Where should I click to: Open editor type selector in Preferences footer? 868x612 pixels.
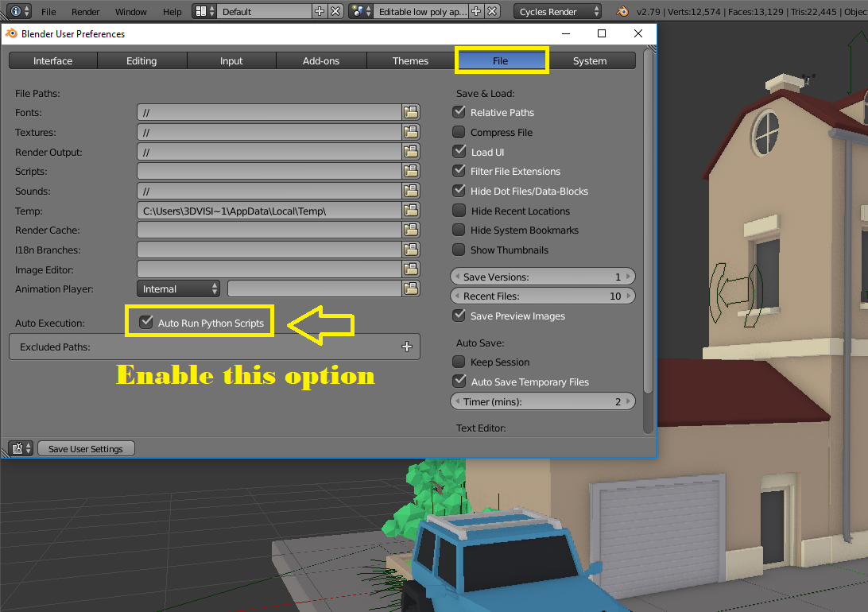click(x=21, y=448)
